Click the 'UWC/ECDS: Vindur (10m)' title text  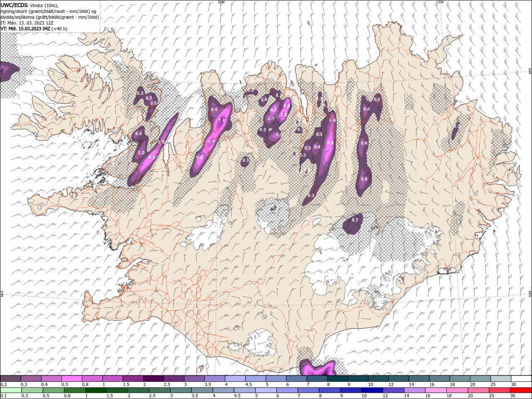(29, 5)
